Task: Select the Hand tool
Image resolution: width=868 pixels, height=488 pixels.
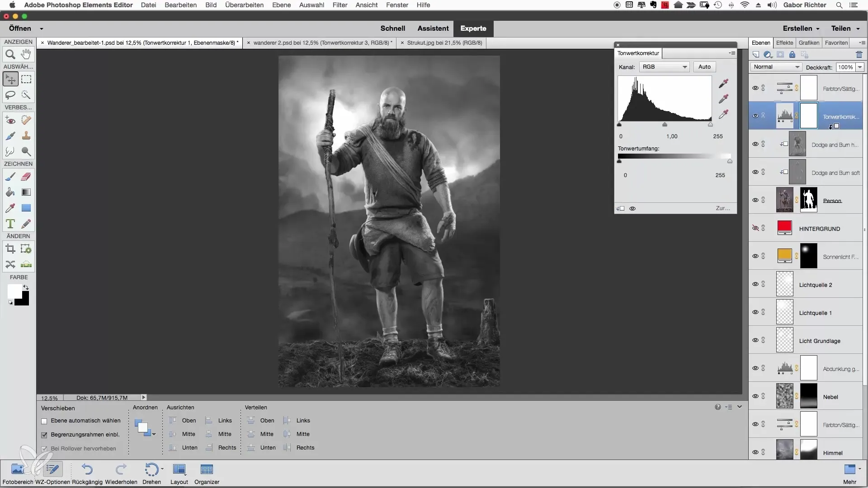Action: pos(26,55)
